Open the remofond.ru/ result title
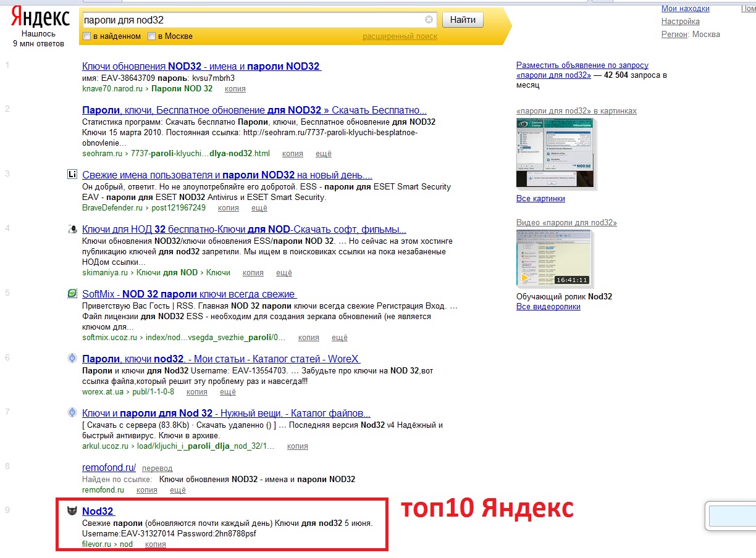Image resolution: width=756 pixels, height=558 pixels. 109,467
